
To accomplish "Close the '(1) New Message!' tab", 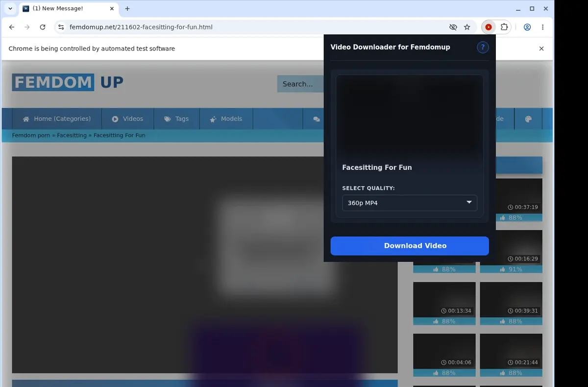I will coord(112,9).
